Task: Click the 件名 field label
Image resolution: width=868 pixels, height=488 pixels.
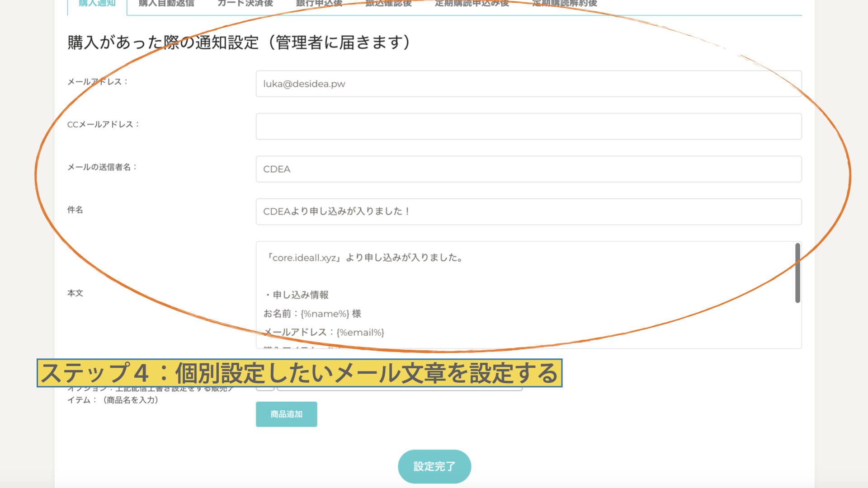Action: coord(75,210)
